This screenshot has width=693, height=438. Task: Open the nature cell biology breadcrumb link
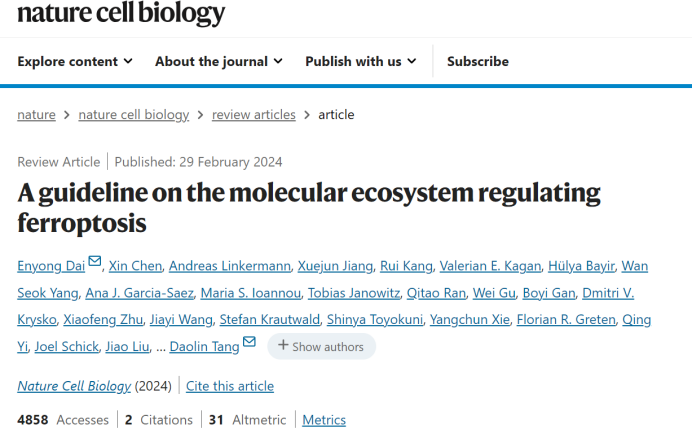(x=133, y=115)
